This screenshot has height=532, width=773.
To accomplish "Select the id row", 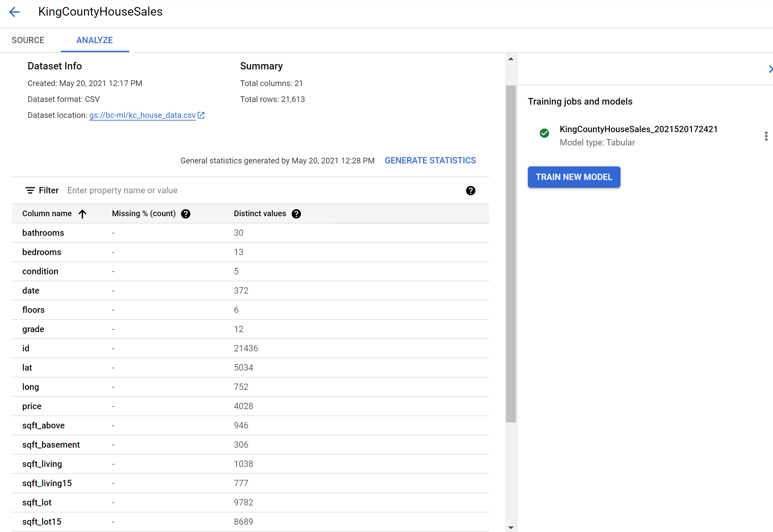I will click(250, 349).
